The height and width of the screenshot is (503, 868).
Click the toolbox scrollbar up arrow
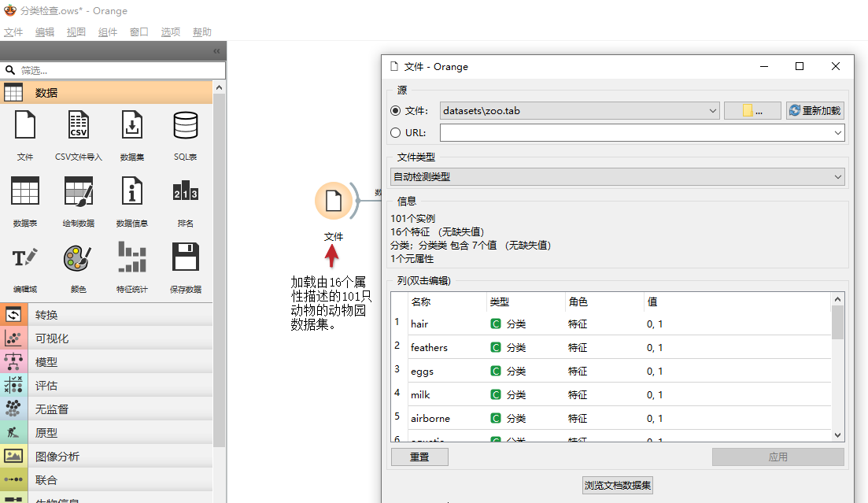click(220, 87)
